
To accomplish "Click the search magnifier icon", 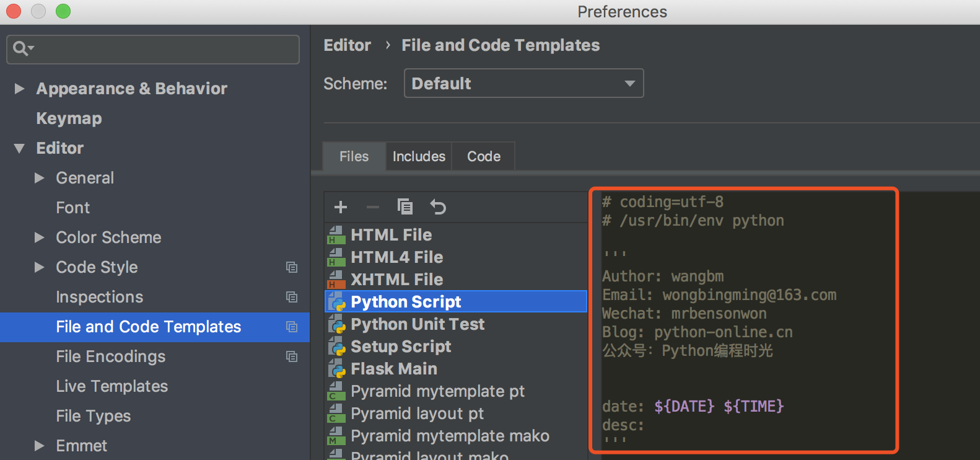I will tap(22, 48).
